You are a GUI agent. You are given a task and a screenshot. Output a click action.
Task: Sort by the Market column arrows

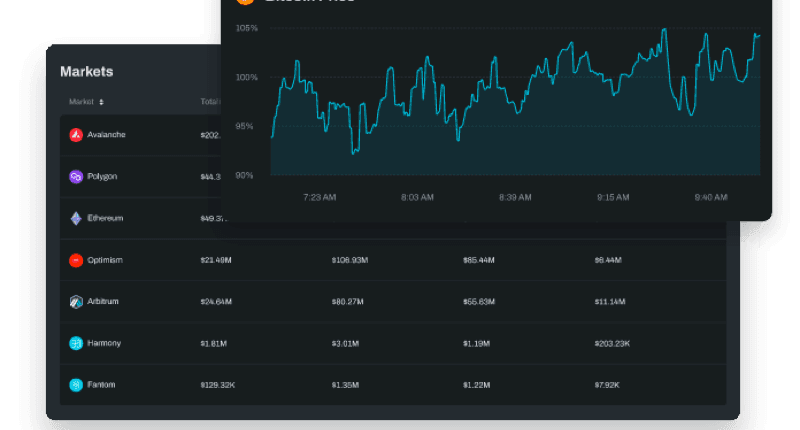(x=101, y=102)
